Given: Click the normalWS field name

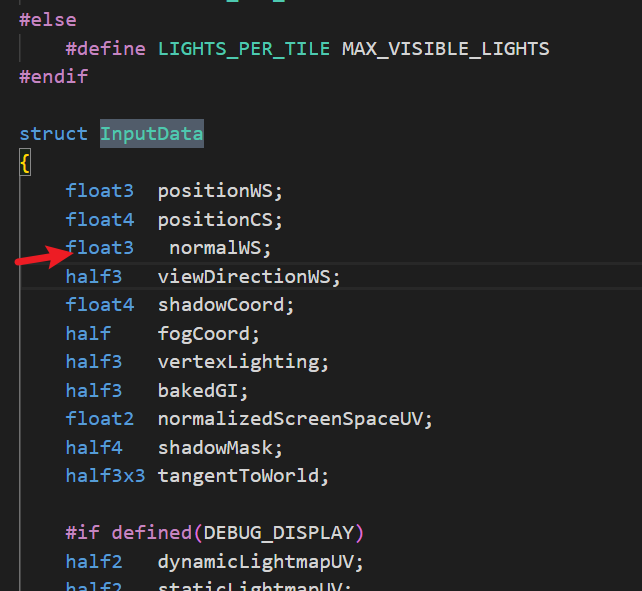Looking at the screenshot, I should [220, 247].
